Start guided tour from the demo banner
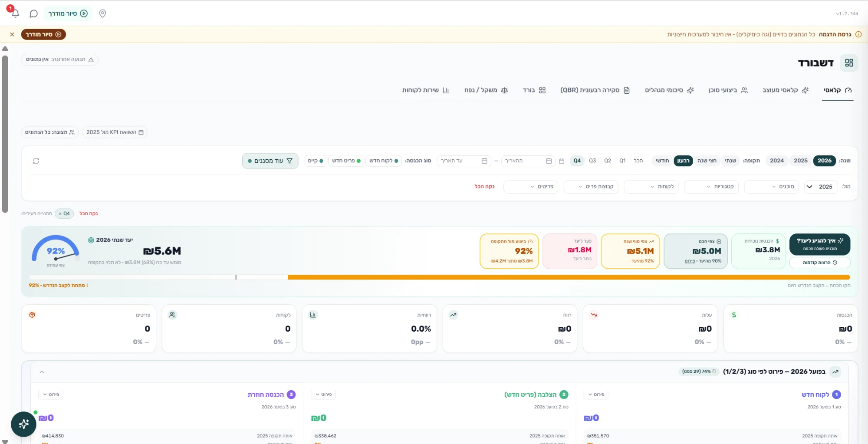 (x=43, y=34)
